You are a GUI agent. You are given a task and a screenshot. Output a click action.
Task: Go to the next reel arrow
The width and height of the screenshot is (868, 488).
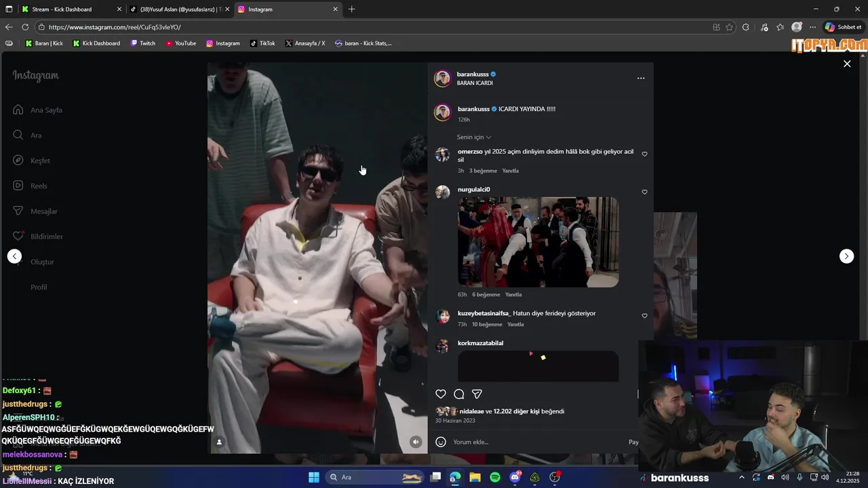[x=846, y=256]
